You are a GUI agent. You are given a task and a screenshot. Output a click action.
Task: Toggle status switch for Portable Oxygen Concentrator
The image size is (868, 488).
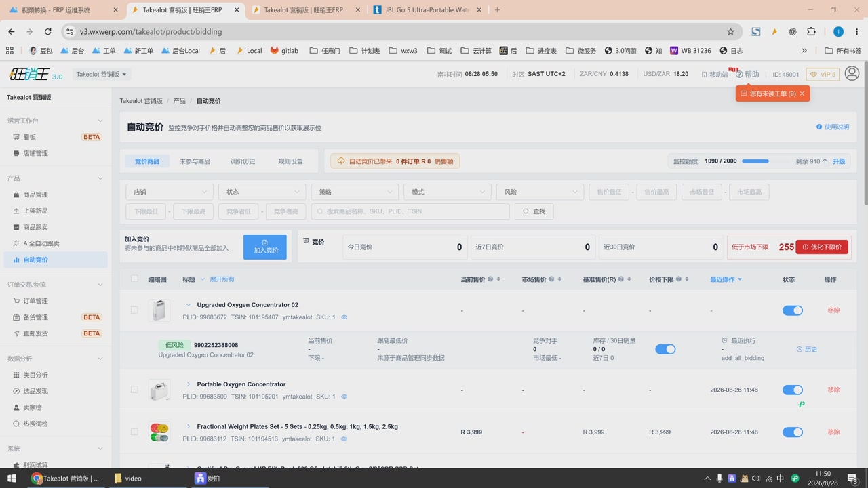click(792, 390)
